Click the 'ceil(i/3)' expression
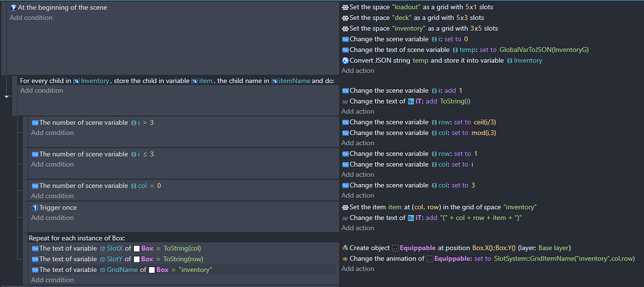The width and height of the screenshot is (644, 287). [x=486, y=122]
